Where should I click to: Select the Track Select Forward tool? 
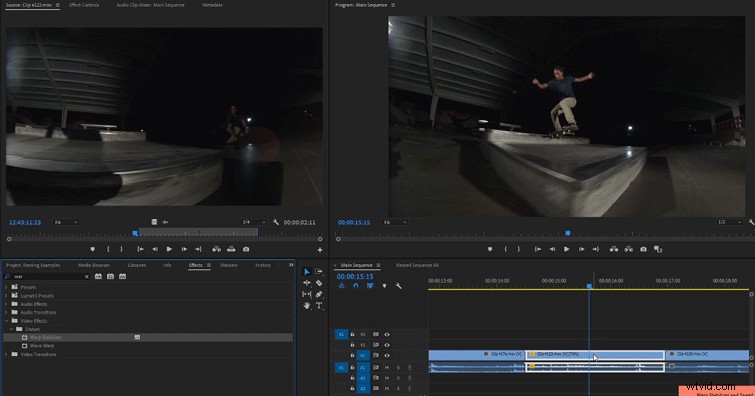tap(319, 272)
